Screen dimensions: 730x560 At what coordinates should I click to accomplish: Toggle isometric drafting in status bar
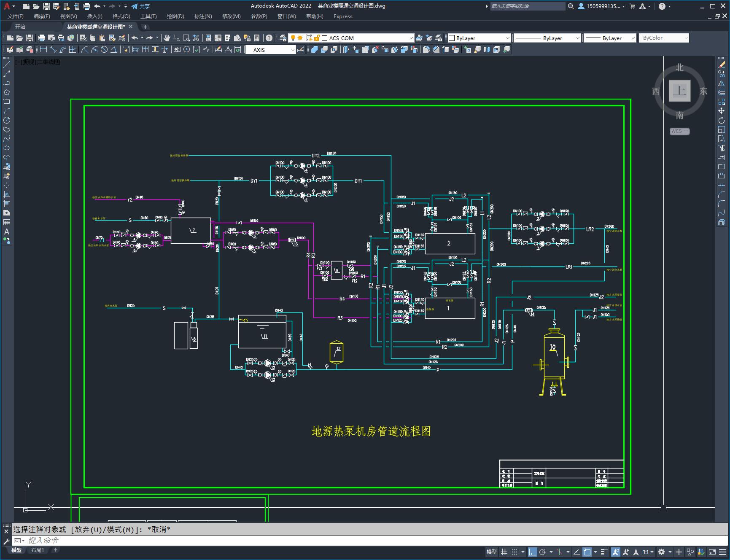[x=560, y=552]
